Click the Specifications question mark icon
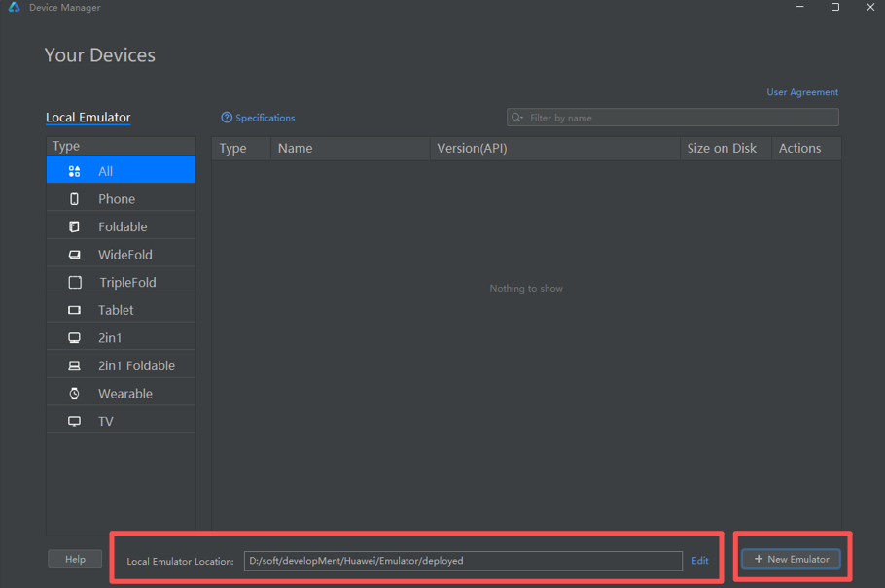Screen dimensions: 885x588 [x=227, y=118]
